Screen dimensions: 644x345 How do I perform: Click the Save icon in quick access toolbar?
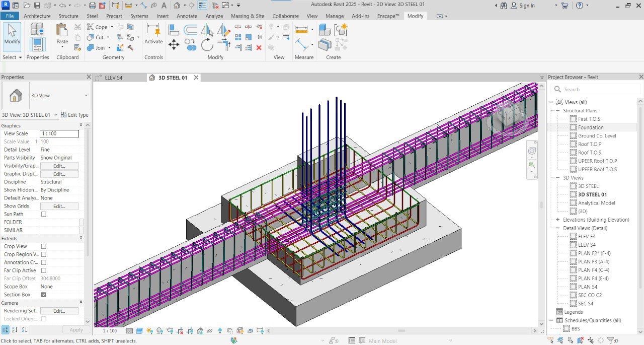37,6
